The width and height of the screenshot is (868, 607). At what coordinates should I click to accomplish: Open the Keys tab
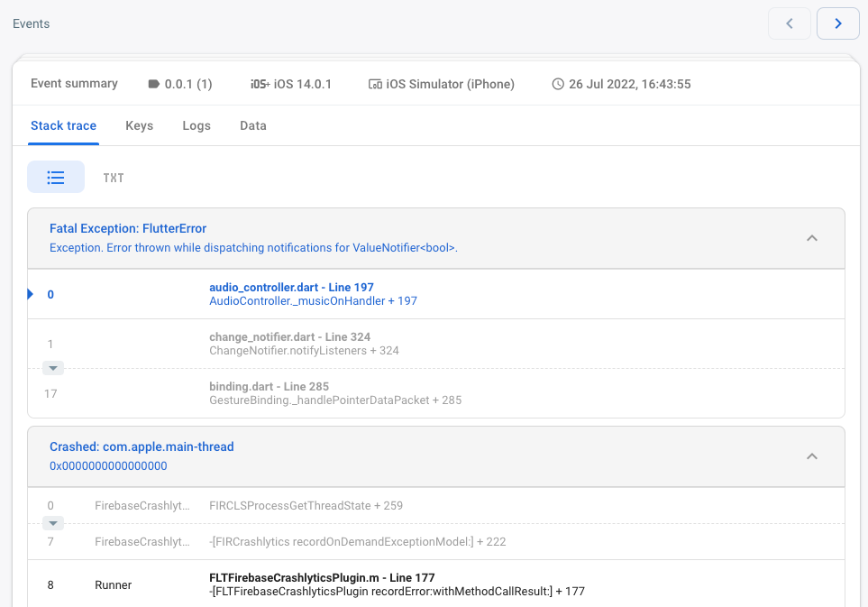tap(139, 125)
